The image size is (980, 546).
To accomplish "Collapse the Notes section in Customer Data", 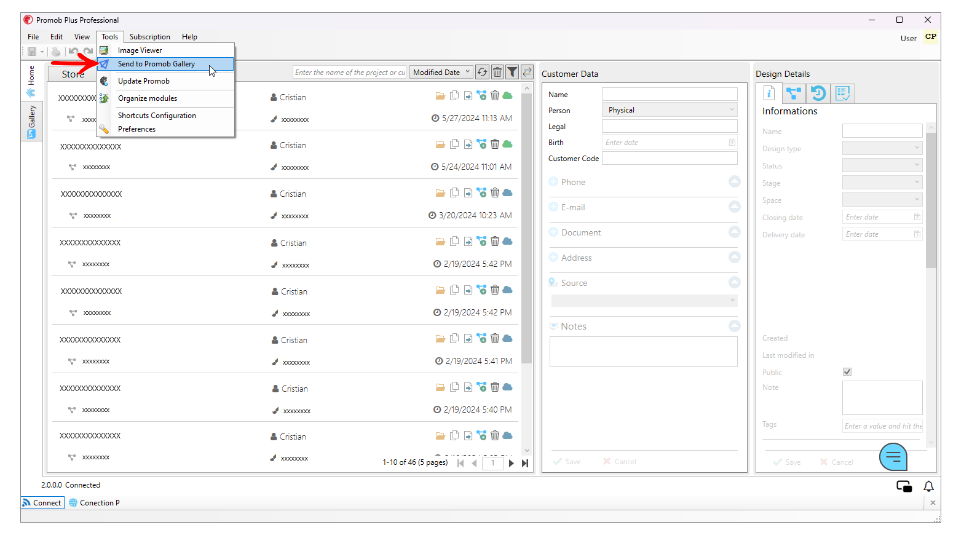I will tap(734, 326).
